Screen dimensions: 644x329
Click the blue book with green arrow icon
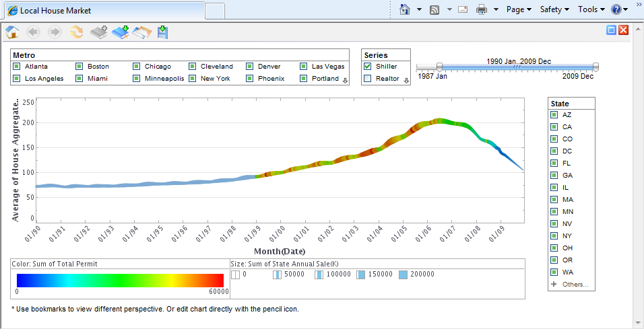click(120, 32)
